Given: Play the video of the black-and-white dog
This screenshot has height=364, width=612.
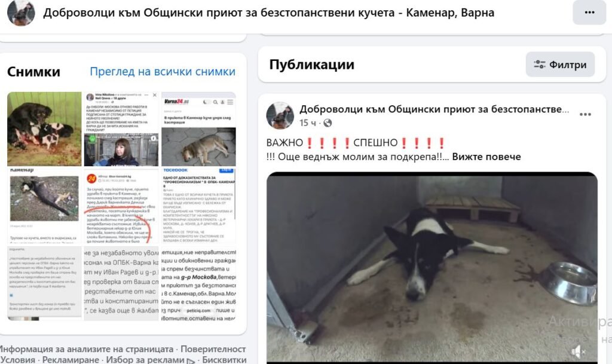Looking at the screenshot, I should pos(432,267).
